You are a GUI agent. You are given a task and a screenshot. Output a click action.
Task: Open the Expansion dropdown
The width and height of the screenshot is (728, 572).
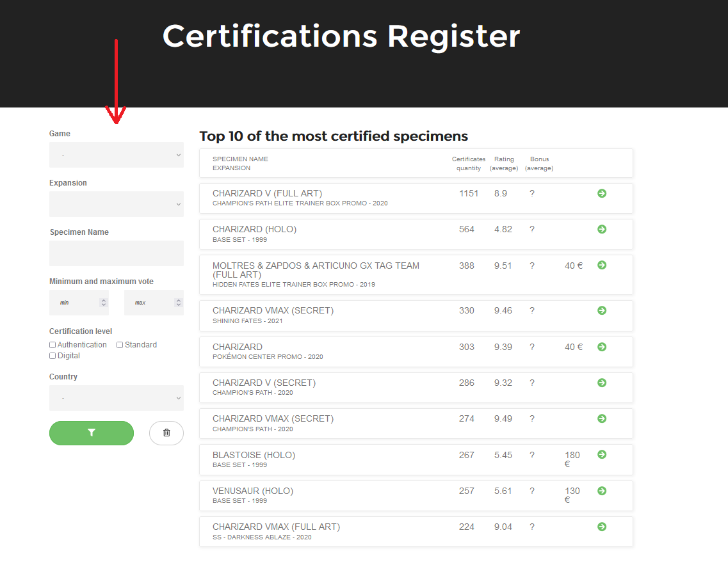pyautogui.click(x=117, y=204)
